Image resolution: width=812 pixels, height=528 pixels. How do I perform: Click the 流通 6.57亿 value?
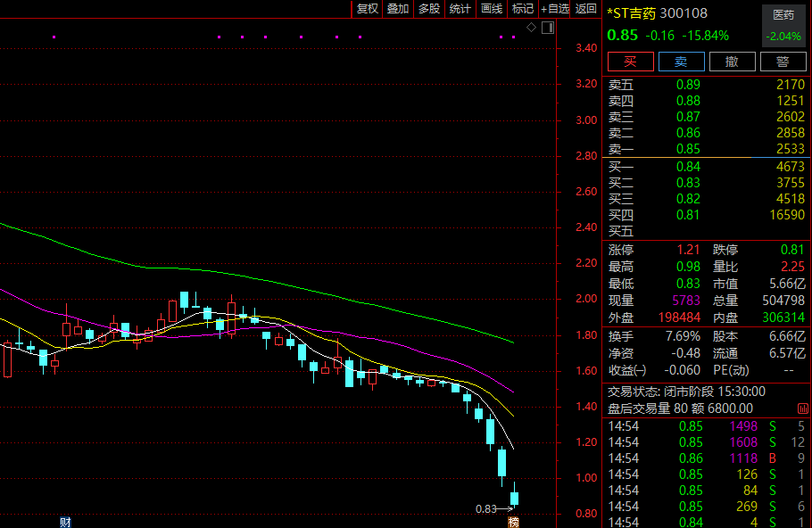(x=787, y=353)
